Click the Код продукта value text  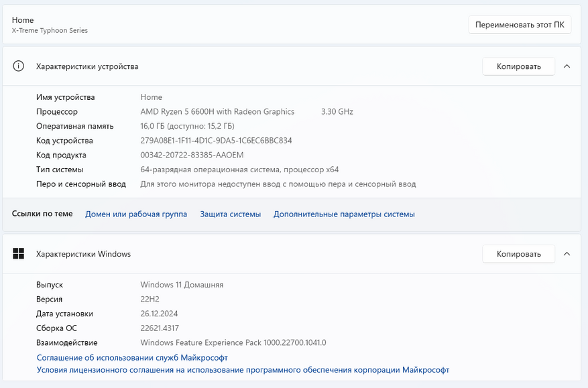[192, 155]
